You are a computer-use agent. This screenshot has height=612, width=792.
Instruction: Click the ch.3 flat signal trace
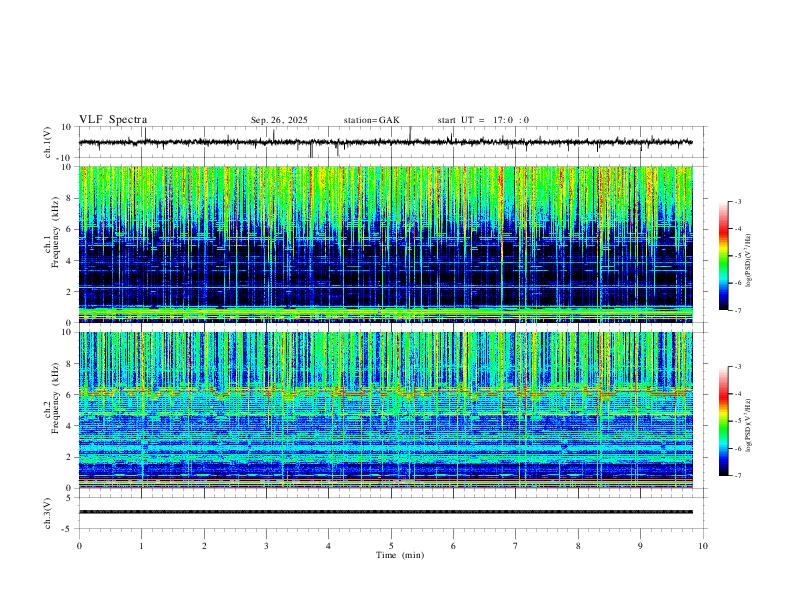(x=385, y=512)
